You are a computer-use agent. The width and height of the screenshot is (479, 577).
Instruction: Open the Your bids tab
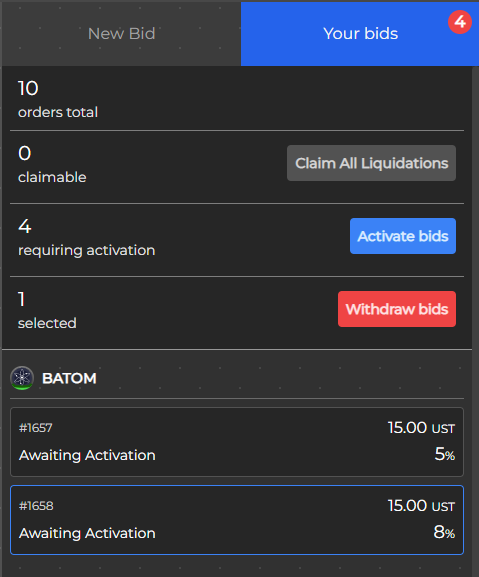[360, 34]
